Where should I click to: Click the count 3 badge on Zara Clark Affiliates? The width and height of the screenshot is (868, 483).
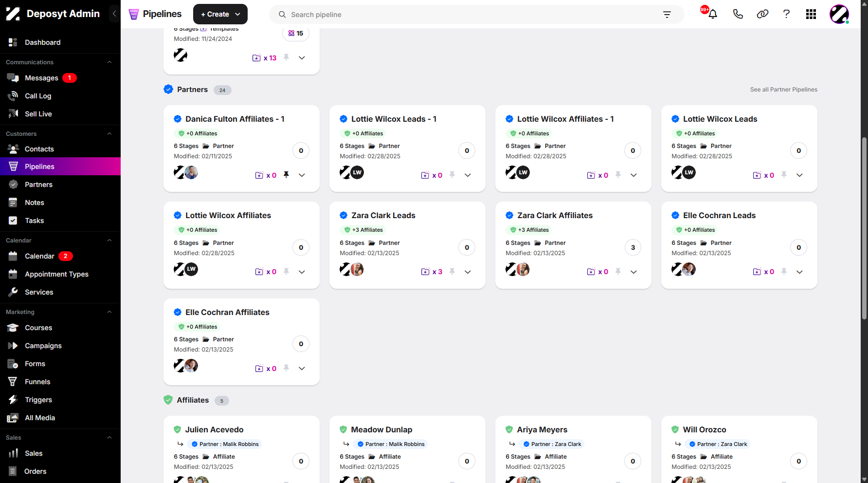pos(633,247)
